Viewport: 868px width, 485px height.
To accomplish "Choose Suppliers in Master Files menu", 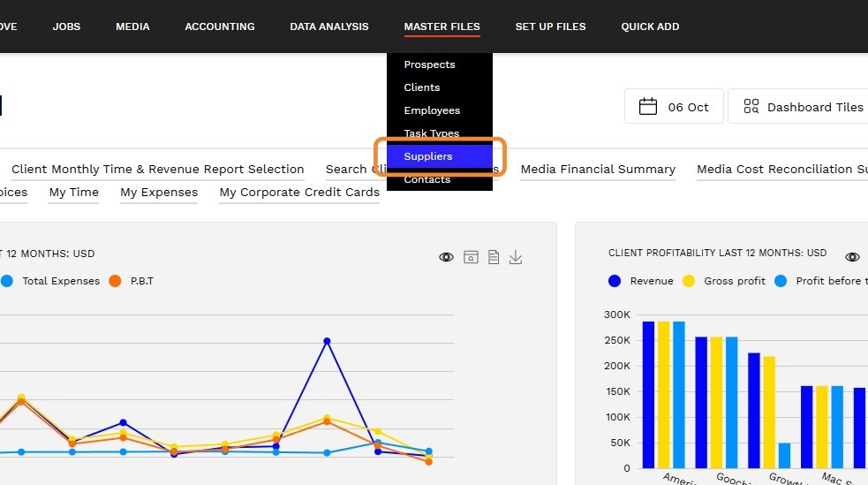I will (440, 156).
